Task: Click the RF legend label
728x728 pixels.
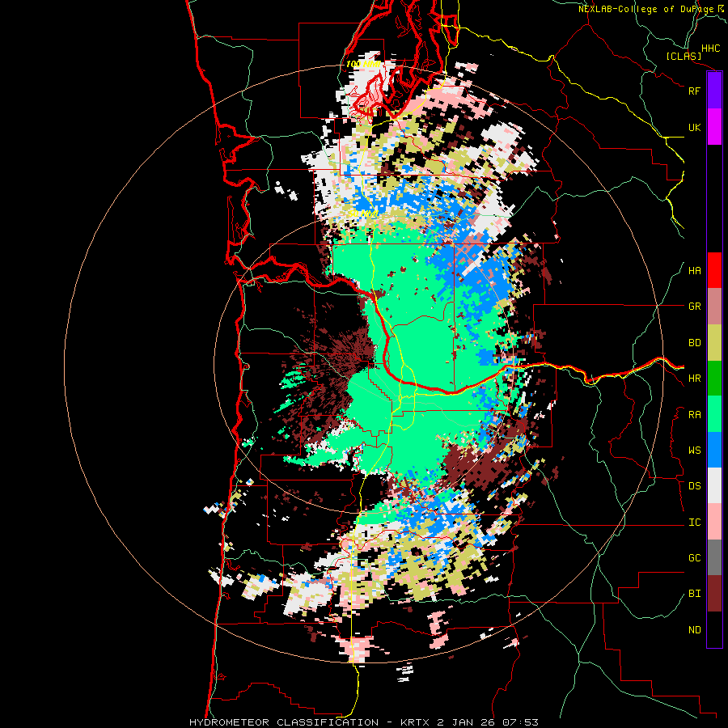Action: (x=694, y=91)
